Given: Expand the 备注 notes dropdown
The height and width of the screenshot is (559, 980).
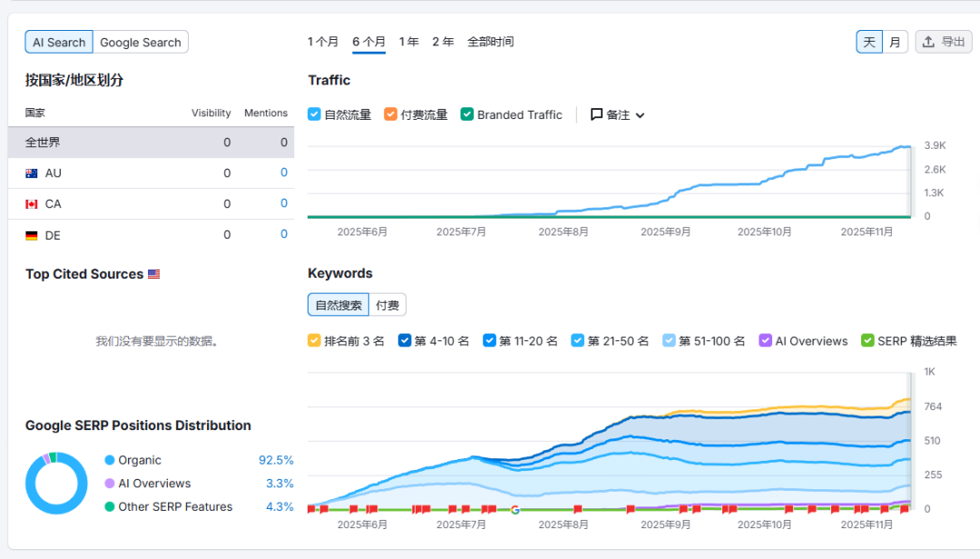Looking at the screenshot, I should [x=640, y=115].
